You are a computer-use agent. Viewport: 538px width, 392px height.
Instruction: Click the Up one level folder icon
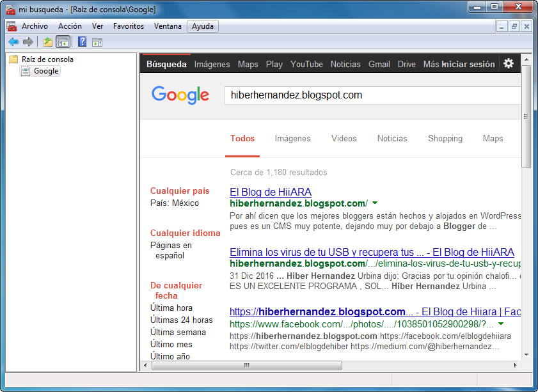point(48,42)
